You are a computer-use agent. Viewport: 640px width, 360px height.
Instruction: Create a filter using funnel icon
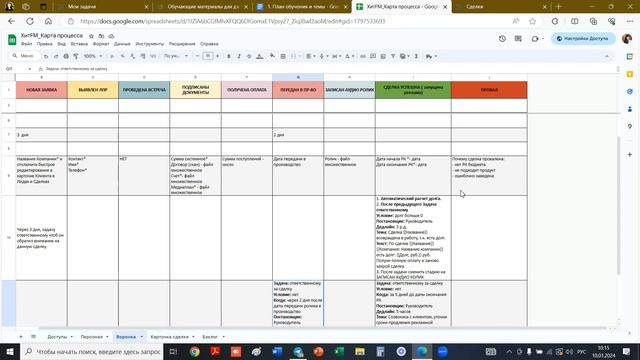tap(393, 56)
